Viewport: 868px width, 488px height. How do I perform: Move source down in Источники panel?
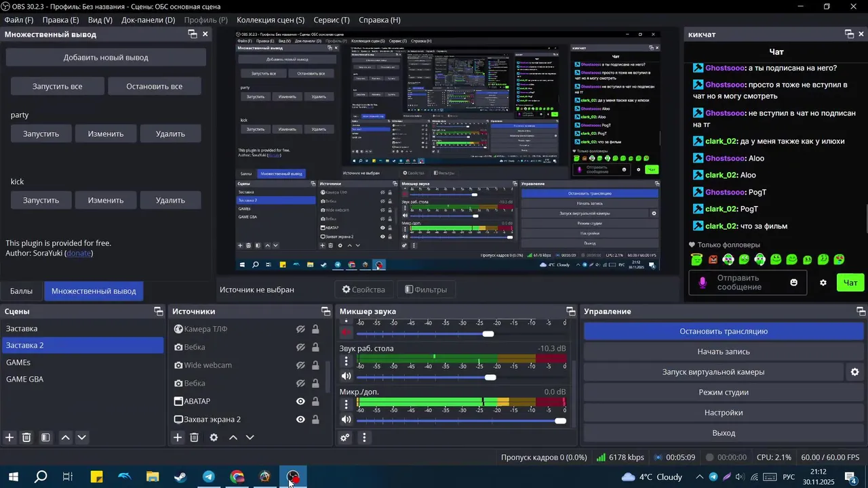pos(250,438)
